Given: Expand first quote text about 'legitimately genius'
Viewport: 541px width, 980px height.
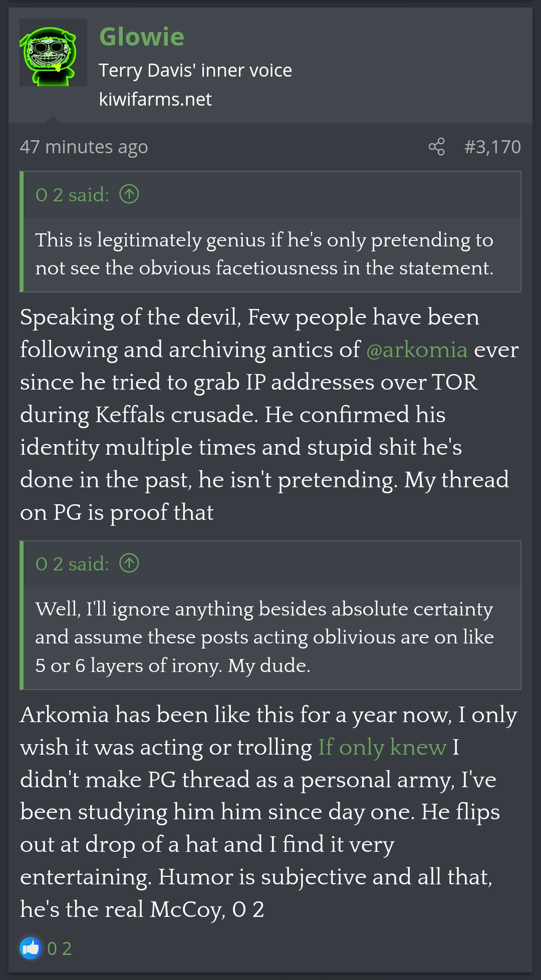Looking at the screenshot, I should click(264, 254).
